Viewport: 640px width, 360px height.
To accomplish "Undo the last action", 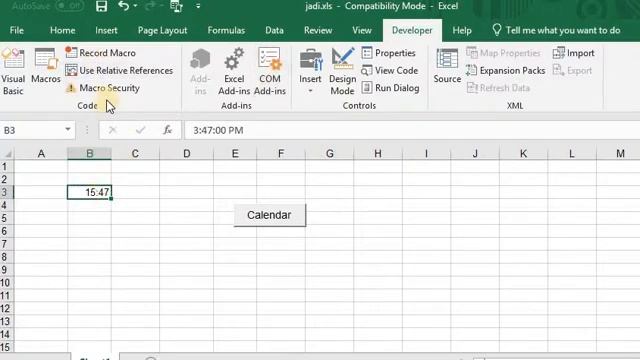I will pyautogui.click(x=124, y=6).
